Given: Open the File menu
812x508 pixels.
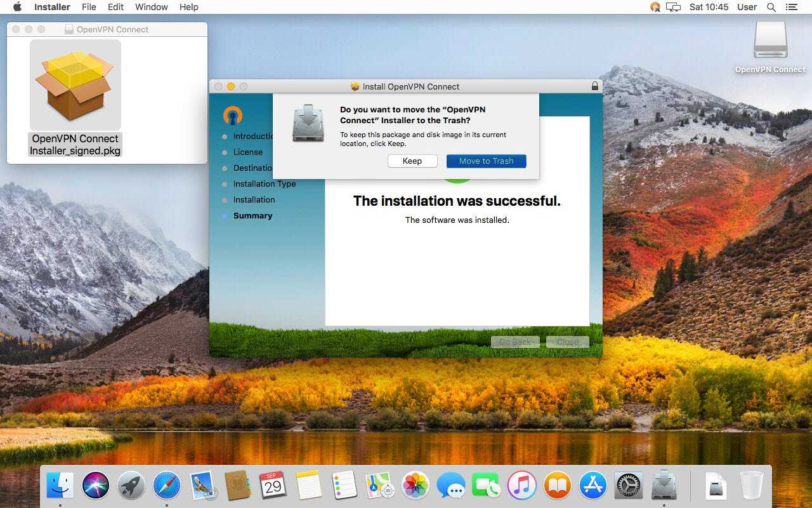Looking at the screenshot, I should (89, 7).
